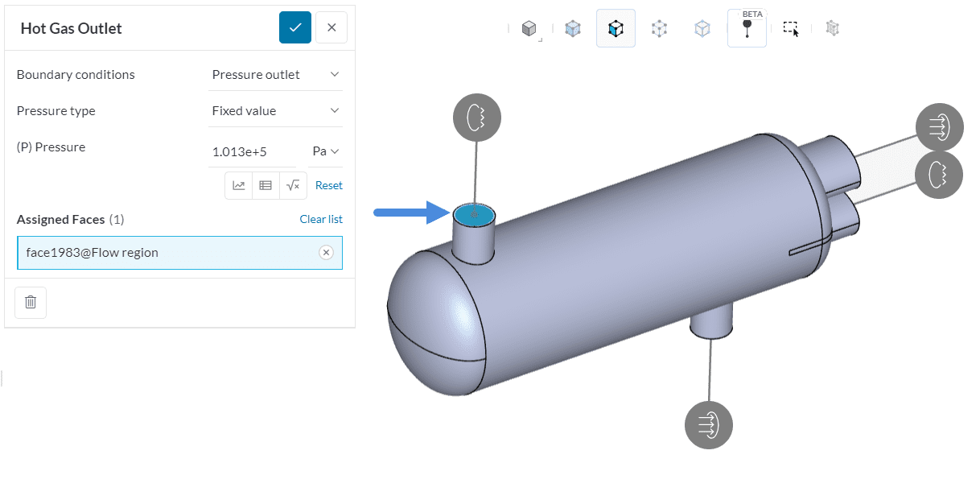Open the formula input for pressure
The width and height of the screenshot is (980, 500).
coord(293,185)
